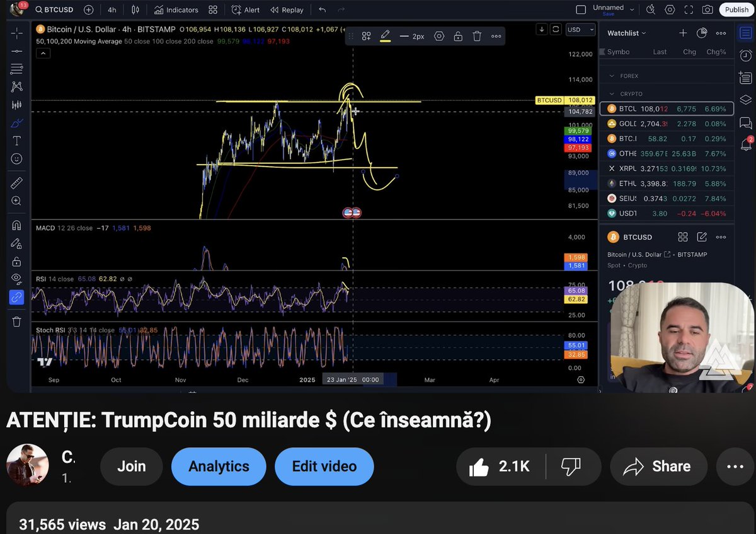The image size is (756, 534).
Task: Select the XRPL watchlist row
Action: [667, 169]
